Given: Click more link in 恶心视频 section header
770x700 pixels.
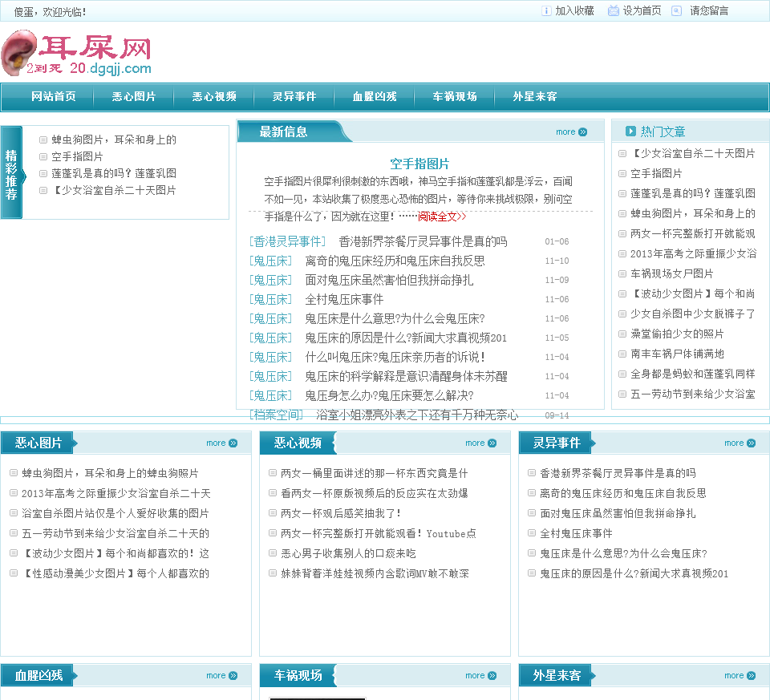Looking at the screenshot, I should pos(474,443).
